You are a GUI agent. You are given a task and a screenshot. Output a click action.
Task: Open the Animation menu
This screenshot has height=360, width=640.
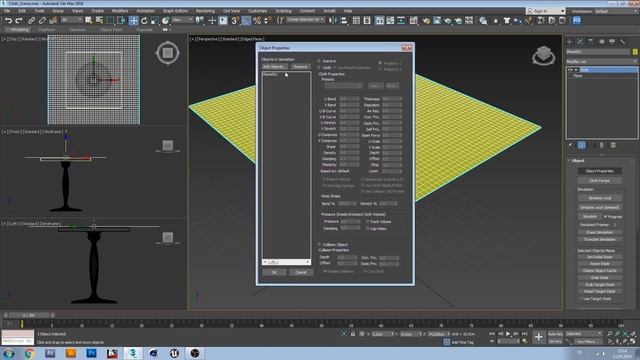(145, 11)
